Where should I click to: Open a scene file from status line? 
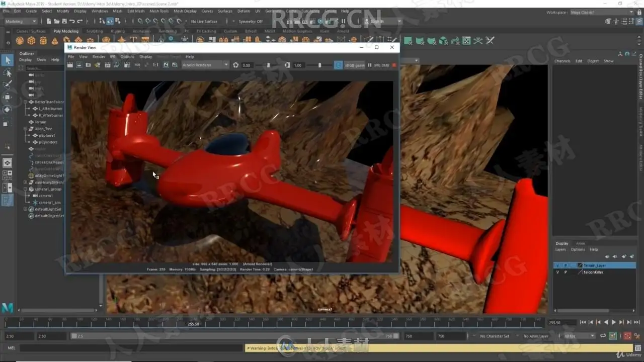pos(57,22)
